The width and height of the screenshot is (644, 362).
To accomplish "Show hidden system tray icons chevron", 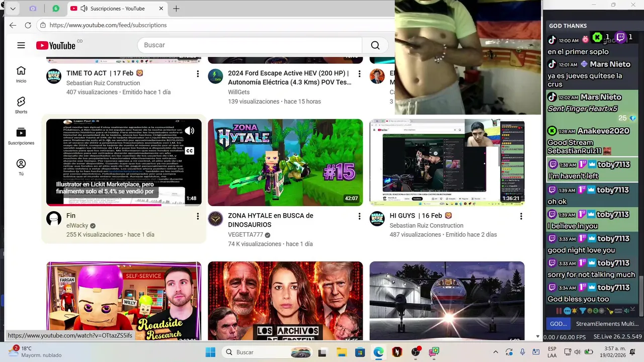I will point(496,352).
